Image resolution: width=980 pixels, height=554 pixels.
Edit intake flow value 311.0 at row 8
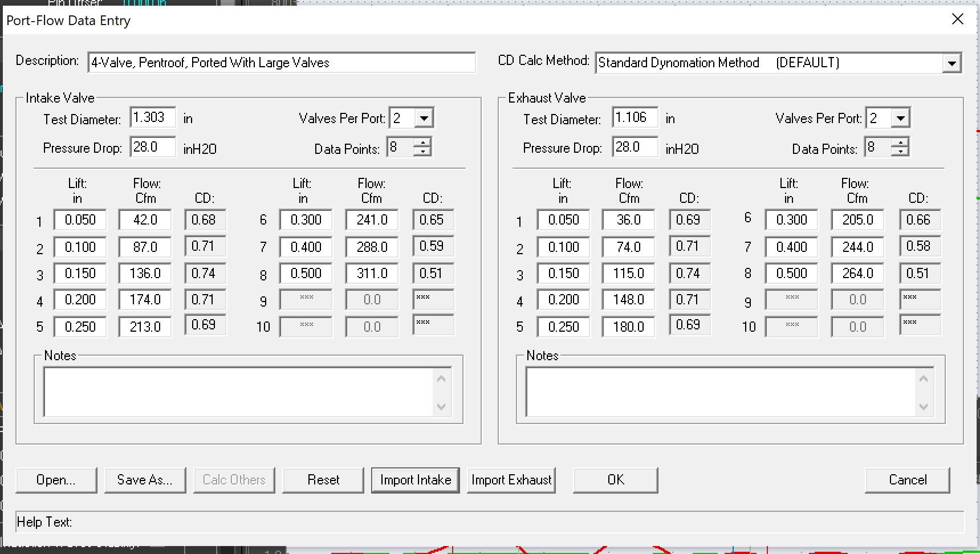coord(372,274)
